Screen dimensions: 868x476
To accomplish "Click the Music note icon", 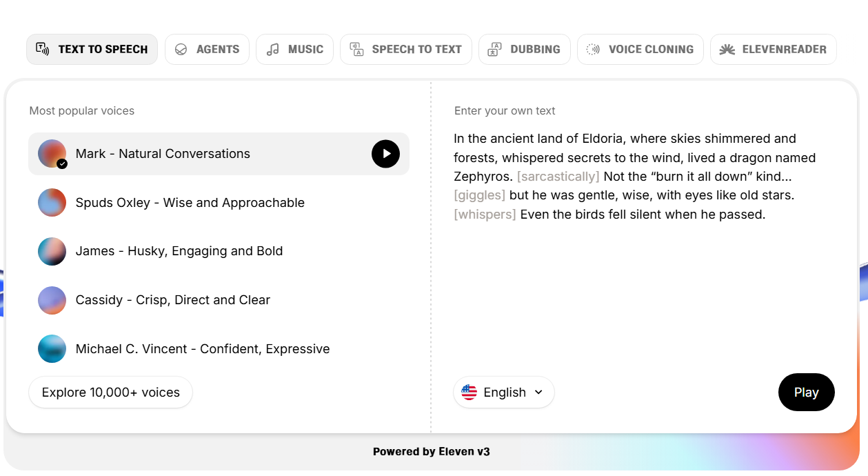I will click(273, 50).
